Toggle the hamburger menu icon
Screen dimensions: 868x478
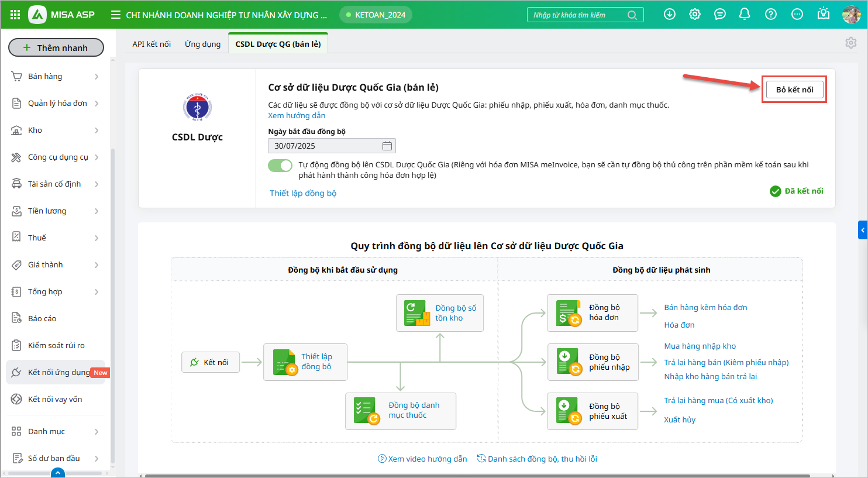(x=116, y=15)
